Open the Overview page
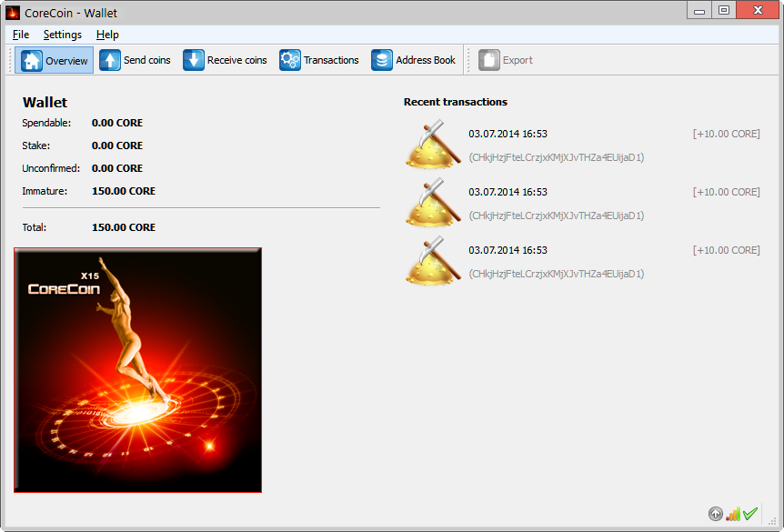The width and height of the screenshot is (784, 532). (54, 61)
